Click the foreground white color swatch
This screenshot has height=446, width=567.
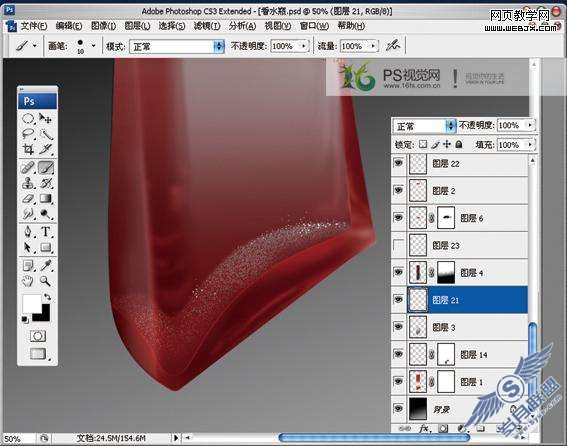[x=32, y=303]
